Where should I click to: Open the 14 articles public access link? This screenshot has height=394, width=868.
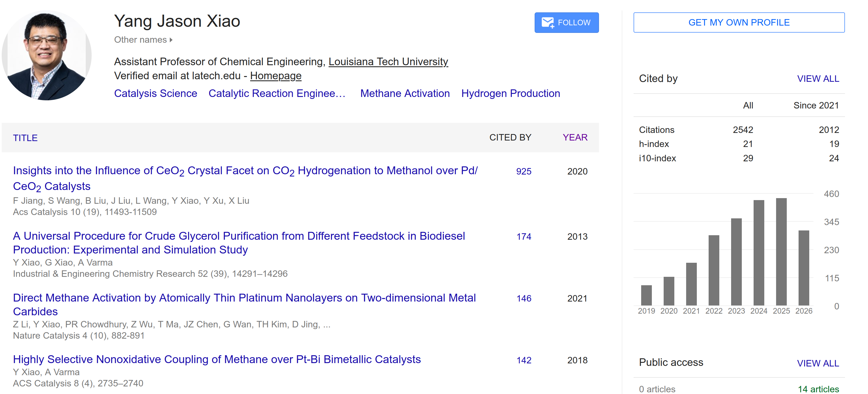coord(818,389)
